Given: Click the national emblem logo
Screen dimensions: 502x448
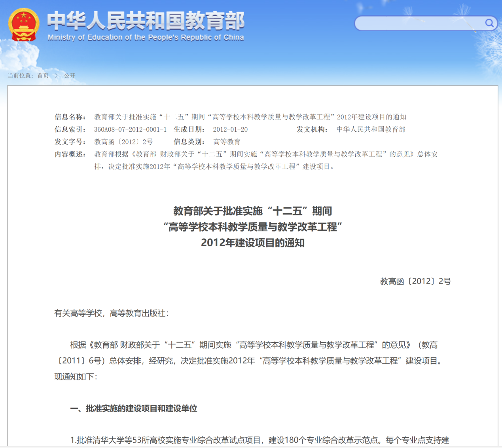Looking at the screenshot, I should point(24,25).
